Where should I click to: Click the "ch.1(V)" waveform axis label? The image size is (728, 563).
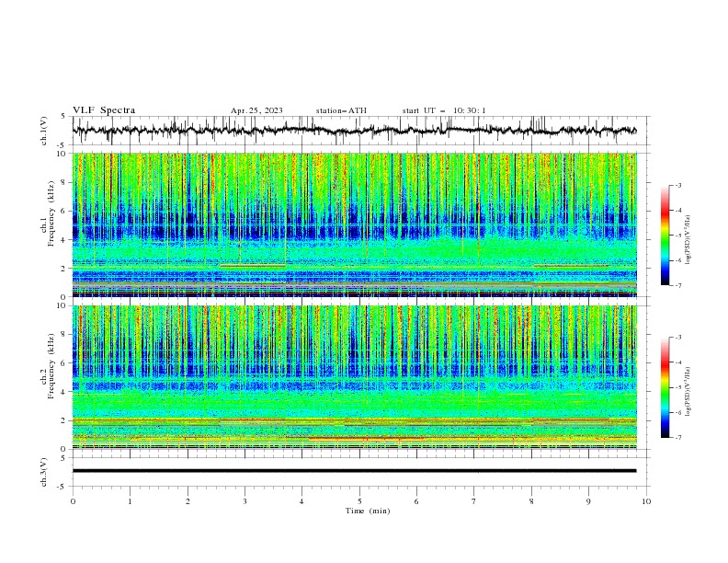coord(44,131)
